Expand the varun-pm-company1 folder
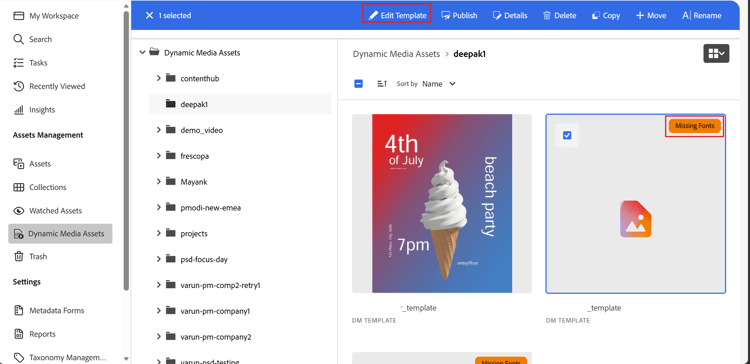The height and width of the screenshot is (364, 750). [159, 310]
